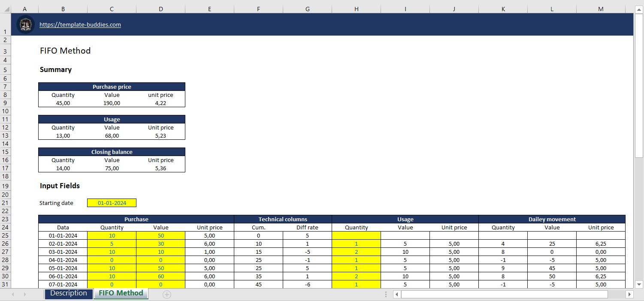Click the Template Buddies logo icon

(25, 24)
